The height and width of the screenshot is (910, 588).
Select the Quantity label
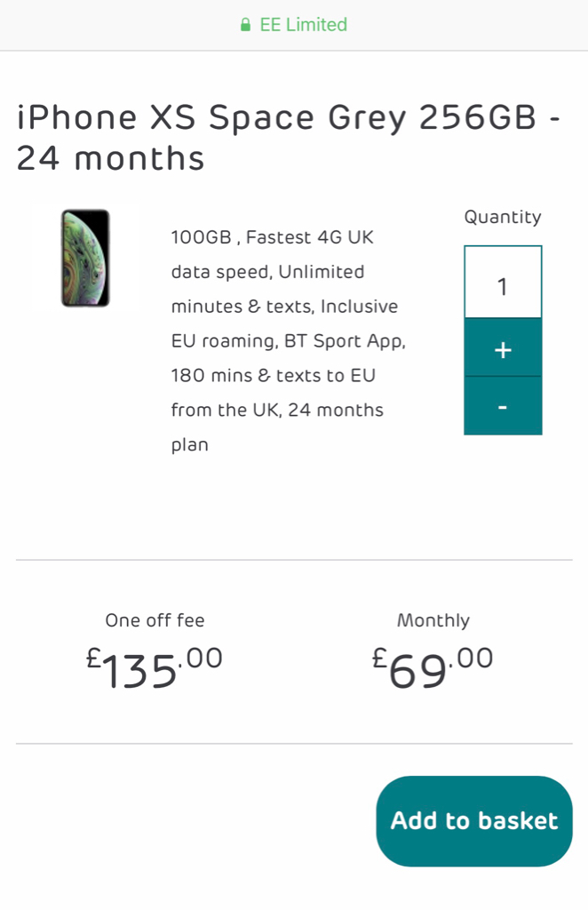503,217
